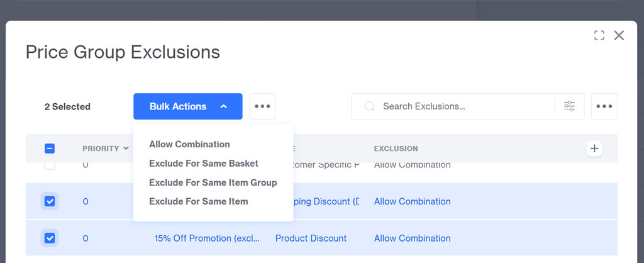
Task: Click the Exclusion column header
Action: coord(396,148)
